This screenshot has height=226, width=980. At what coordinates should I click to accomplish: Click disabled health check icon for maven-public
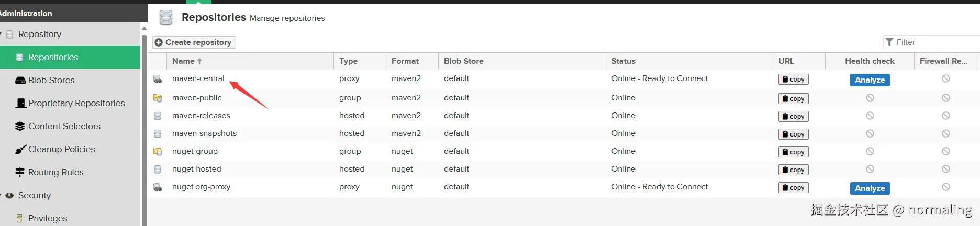point(870,98)
